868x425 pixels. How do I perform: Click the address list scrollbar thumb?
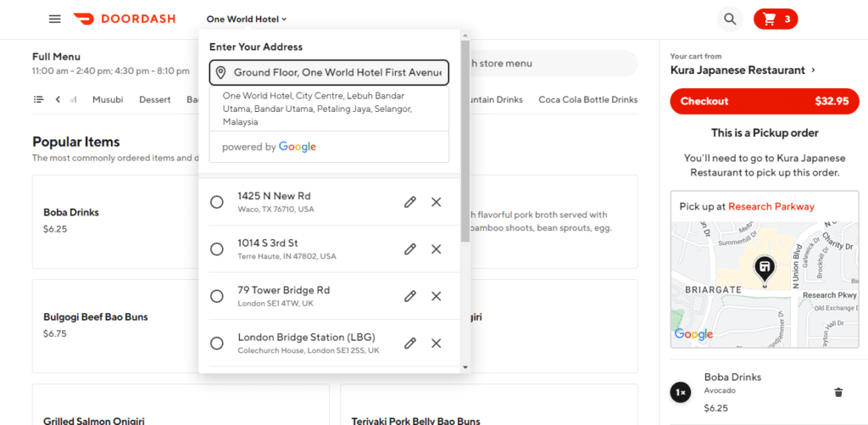click(x=465, y=141)
